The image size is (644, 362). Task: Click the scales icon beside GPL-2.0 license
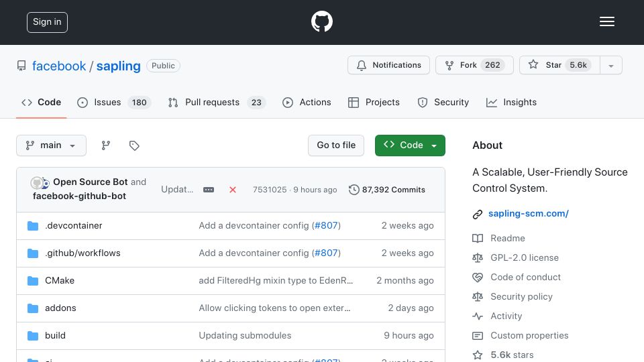click(477, 257)
